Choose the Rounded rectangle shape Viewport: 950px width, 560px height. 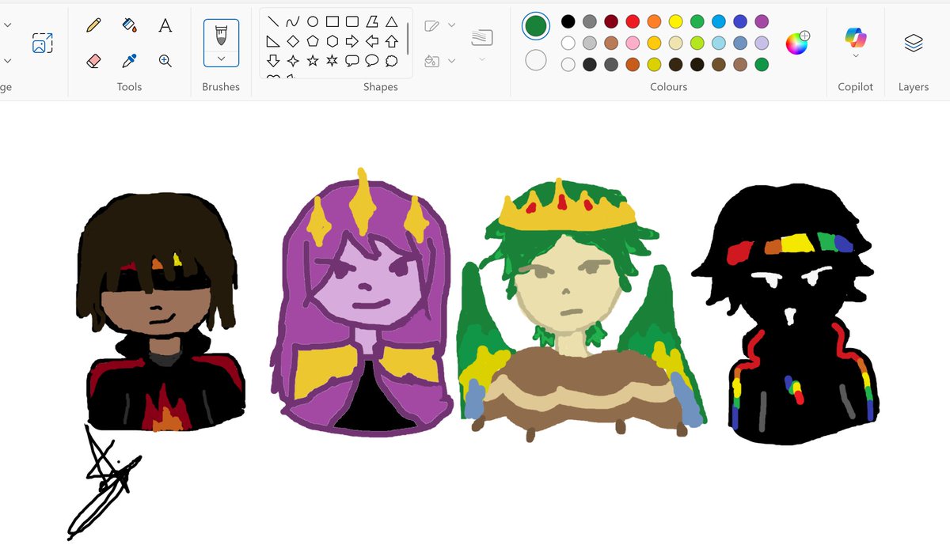click(x=352, y=22)
